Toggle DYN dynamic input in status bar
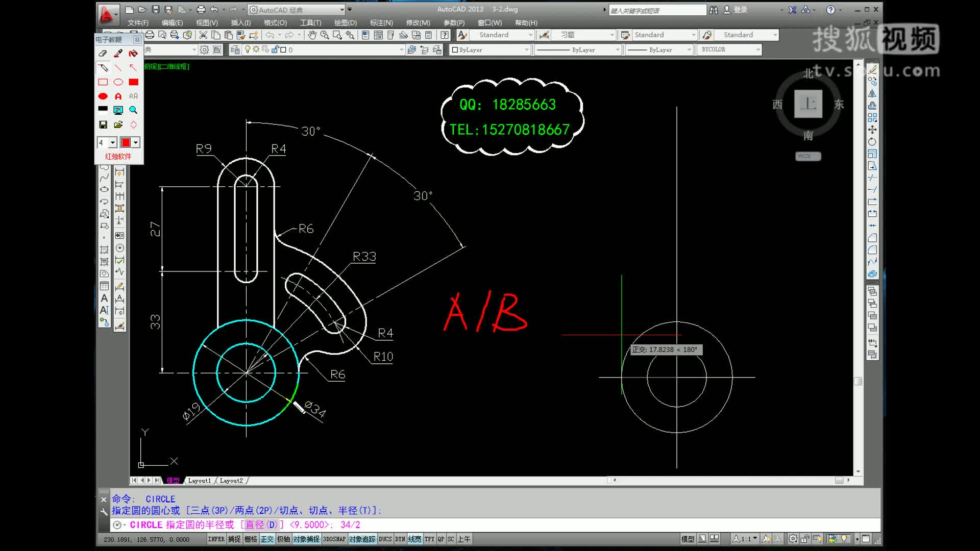The width and height of the screenshot is (980, 551). 400,539
